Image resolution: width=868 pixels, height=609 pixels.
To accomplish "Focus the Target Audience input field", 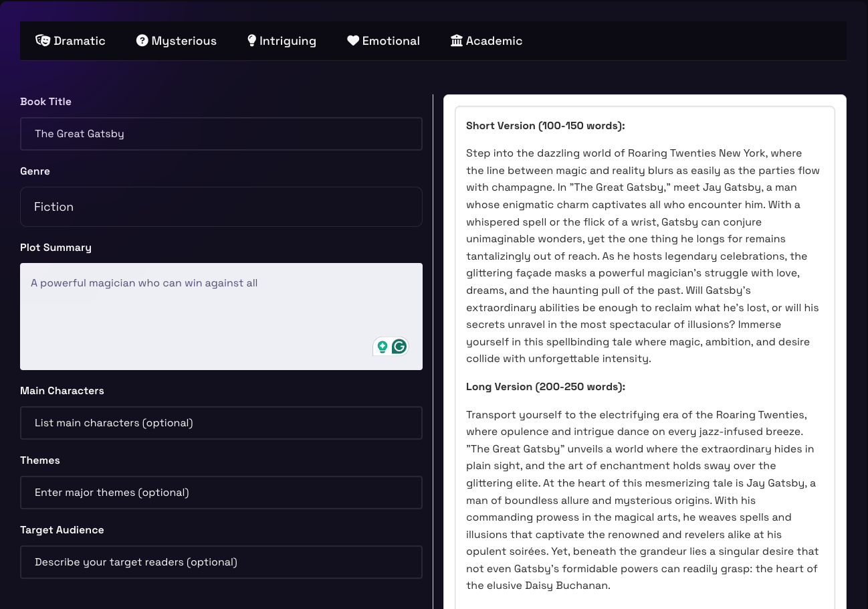I will click(221, 562).
